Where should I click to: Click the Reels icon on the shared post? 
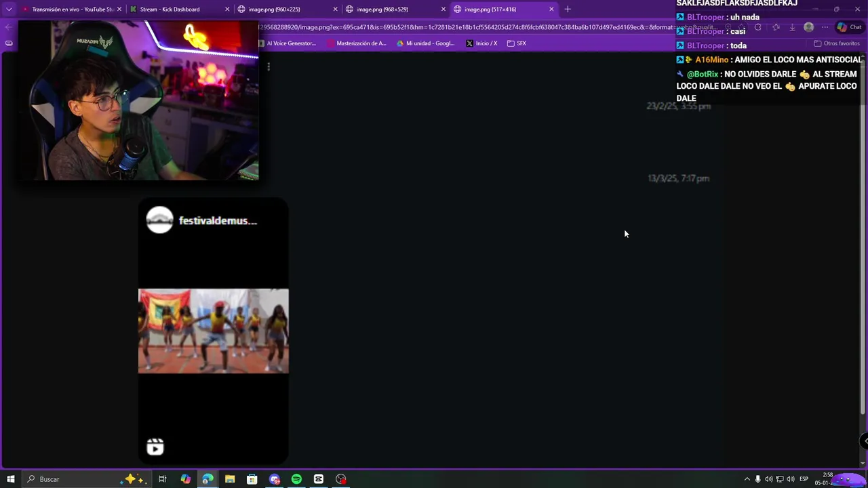155,447
